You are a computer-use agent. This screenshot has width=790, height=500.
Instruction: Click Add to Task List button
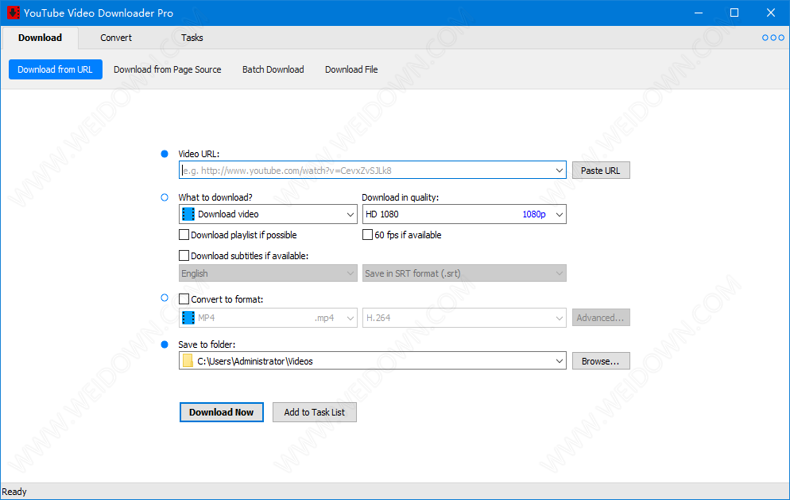coord(314,412)
